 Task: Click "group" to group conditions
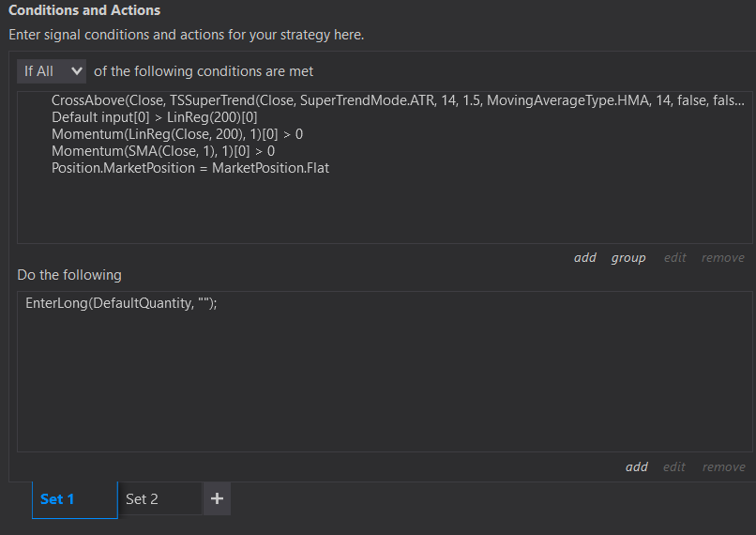tap(628, 257)
